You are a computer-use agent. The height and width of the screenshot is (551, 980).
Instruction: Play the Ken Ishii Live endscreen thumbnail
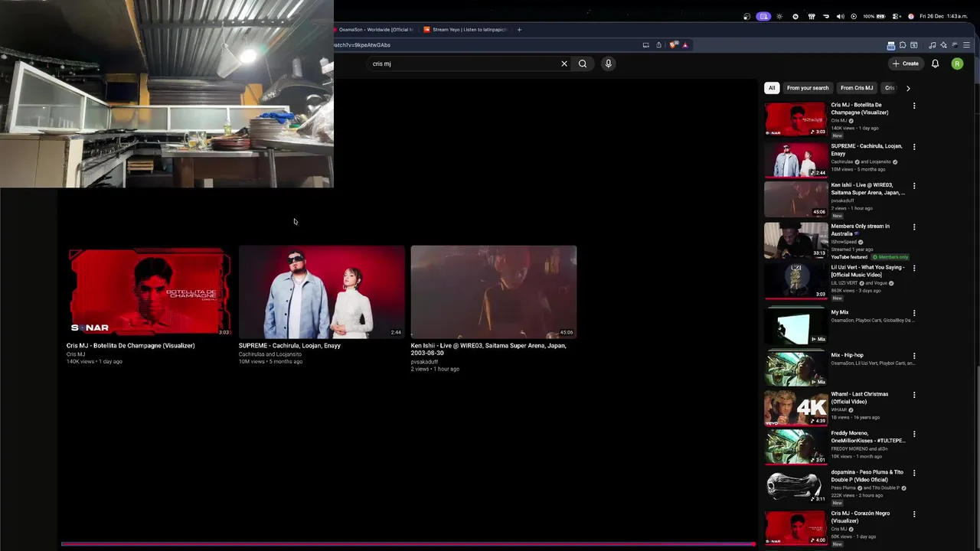[494, 292]
